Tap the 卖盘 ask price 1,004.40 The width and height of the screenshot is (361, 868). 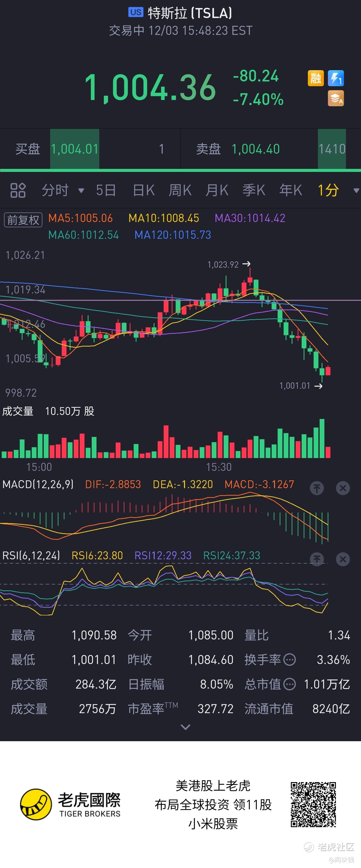tap(255, 149)
